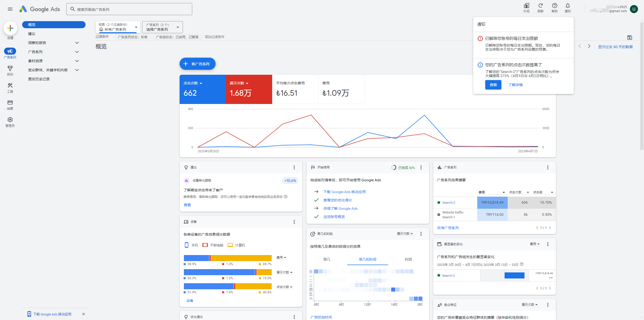Click 显示过去 30 天的数据 link
644x320 pixels.
point(615,47)
